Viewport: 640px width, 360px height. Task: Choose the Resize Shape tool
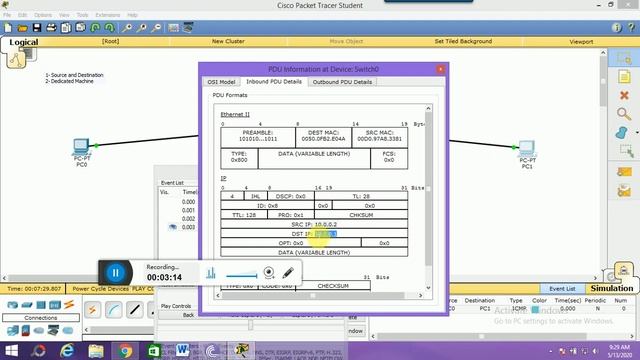point(626,151)
